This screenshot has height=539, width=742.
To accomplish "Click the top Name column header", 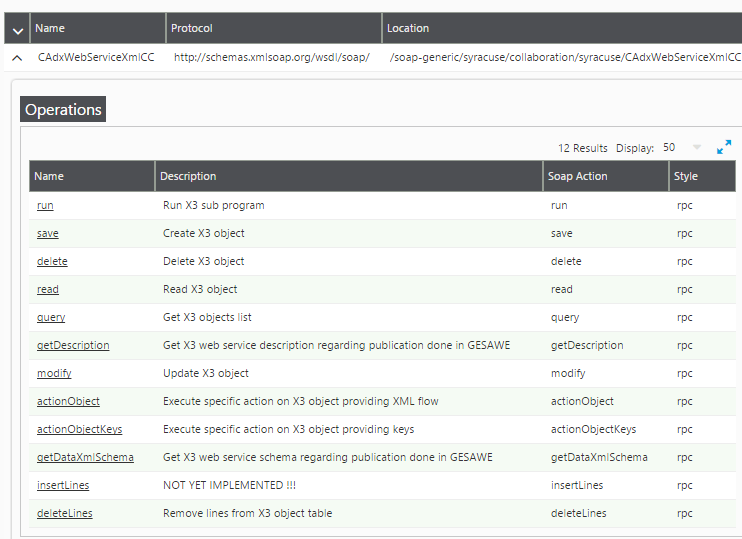I will [x=97, y=28].
